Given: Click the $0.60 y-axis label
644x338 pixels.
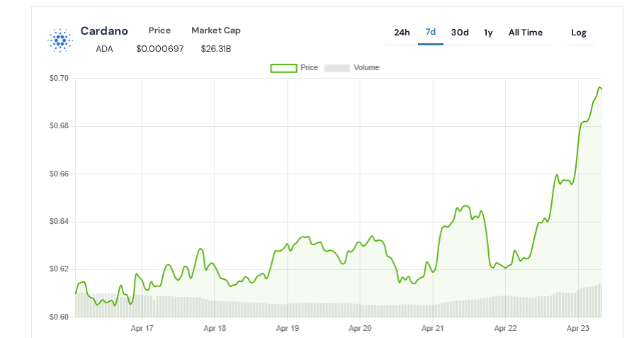Looking at the screenshot, I should click(59, 317).
